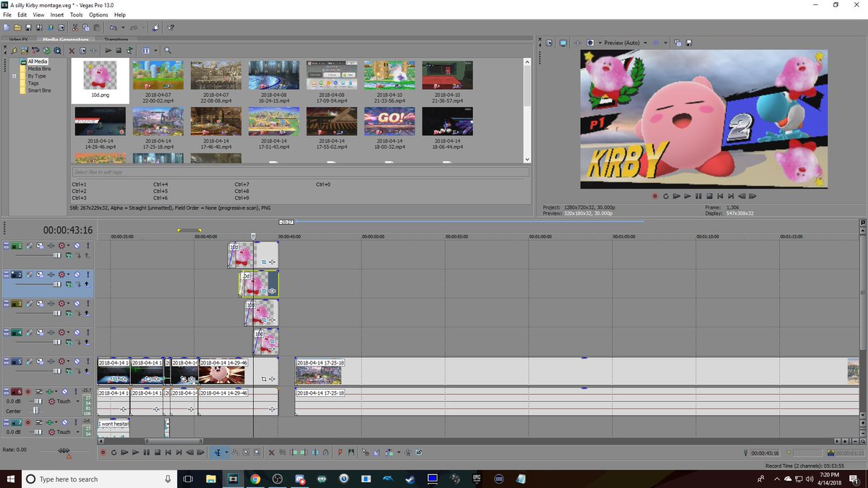Screen dimensions: 868x488
Task: Select Normal Edit Tool in timeline toolbar
Action: pyautogui.click(x=217, y=453)
